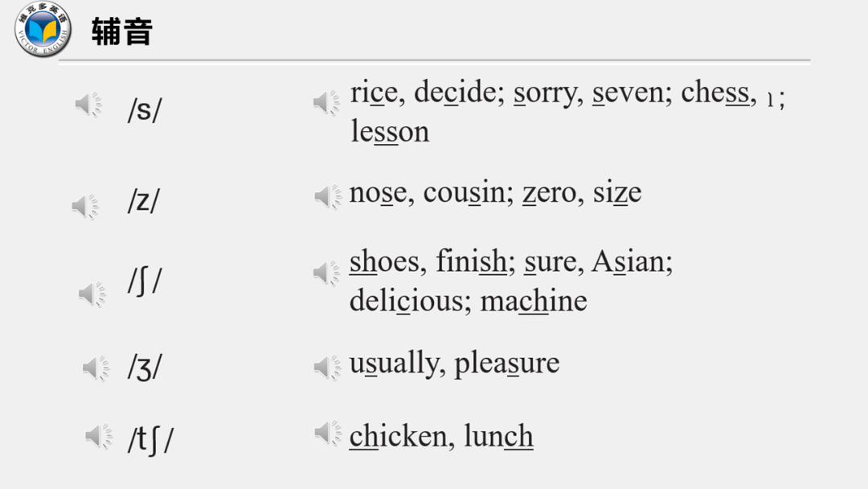Viewport: 868px width, 489px height.
Task: Click the 辅音 slide title
Action: [x=122, y=31]
